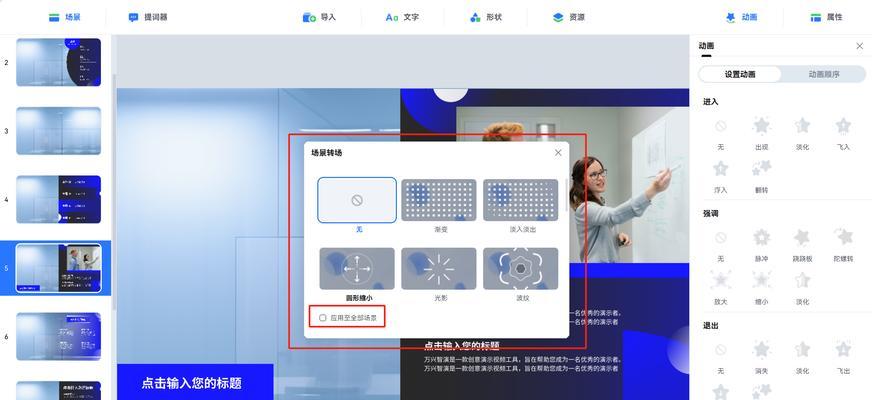Switch to the 动画顺序 tab
This screenshot has width=872, height=400.
824,74
